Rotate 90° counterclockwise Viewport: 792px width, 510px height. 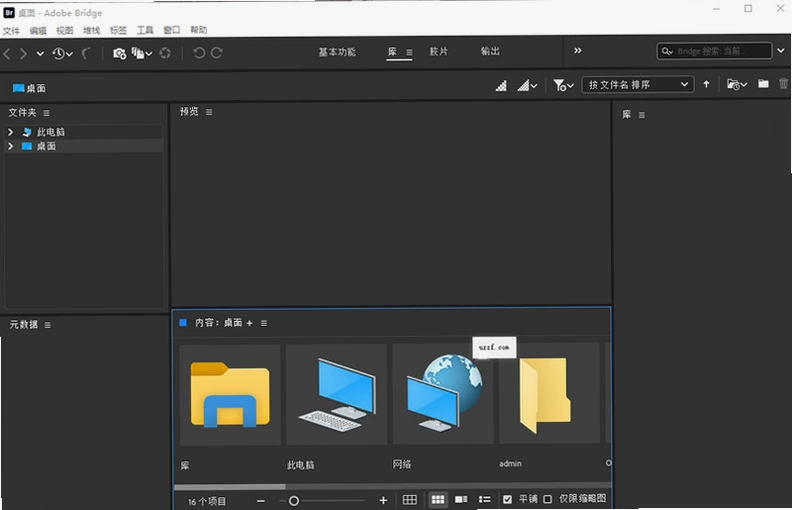[x=199, y=53]
